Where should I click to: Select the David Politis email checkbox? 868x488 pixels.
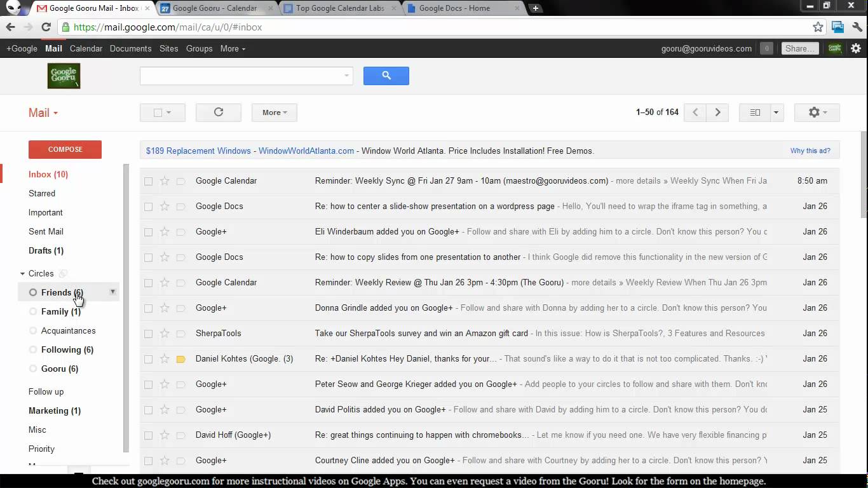148,410
